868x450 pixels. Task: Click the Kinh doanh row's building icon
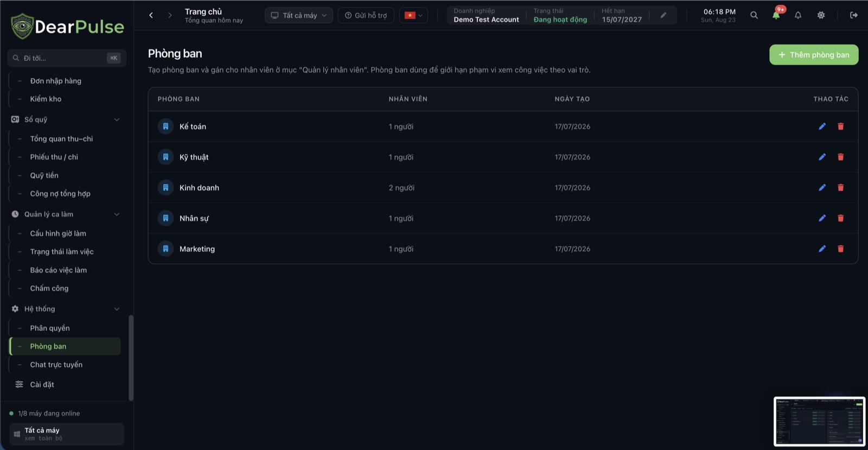click(165, 188)
